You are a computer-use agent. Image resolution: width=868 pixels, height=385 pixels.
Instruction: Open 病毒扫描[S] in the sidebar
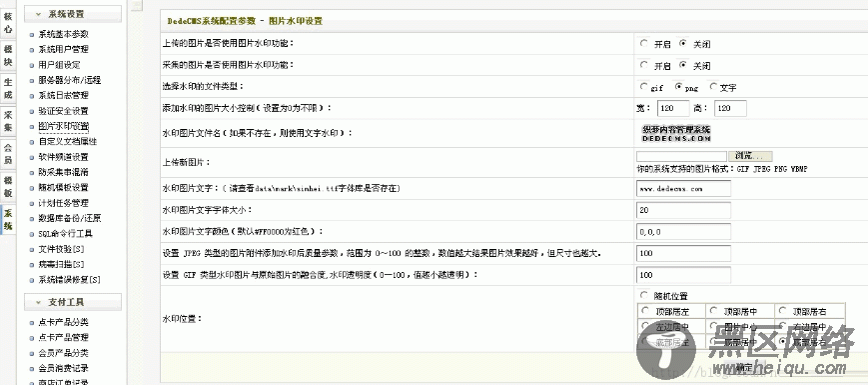coord(61,264)
